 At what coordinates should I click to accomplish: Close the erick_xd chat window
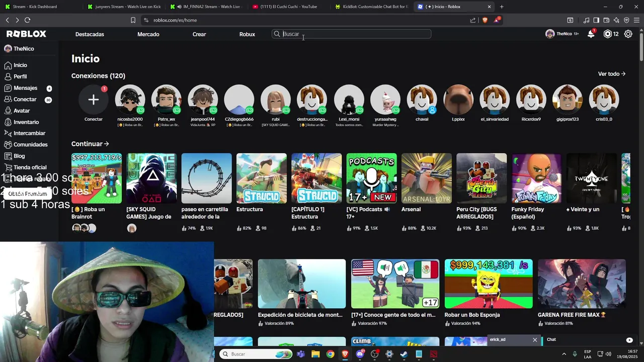[535, 340]
